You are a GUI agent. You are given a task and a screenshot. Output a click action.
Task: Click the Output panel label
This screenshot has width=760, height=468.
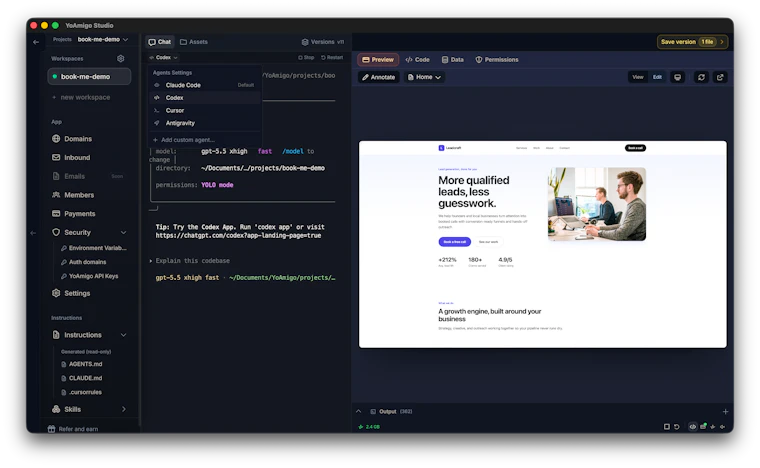tap(387, 412)
